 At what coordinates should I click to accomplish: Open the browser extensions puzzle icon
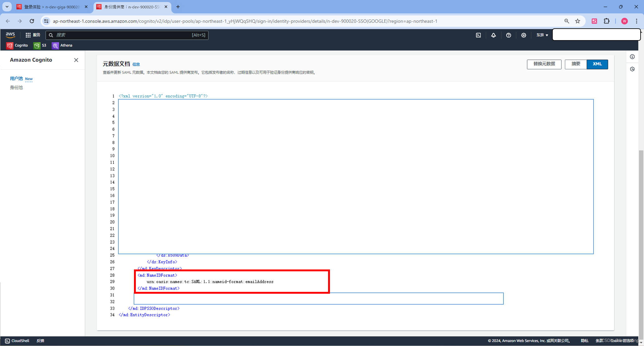607,21
